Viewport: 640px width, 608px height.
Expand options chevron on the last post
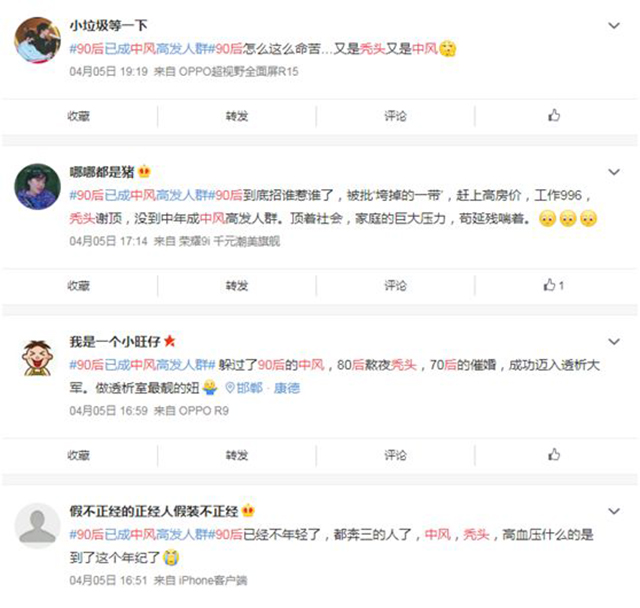tap(614, 511)
